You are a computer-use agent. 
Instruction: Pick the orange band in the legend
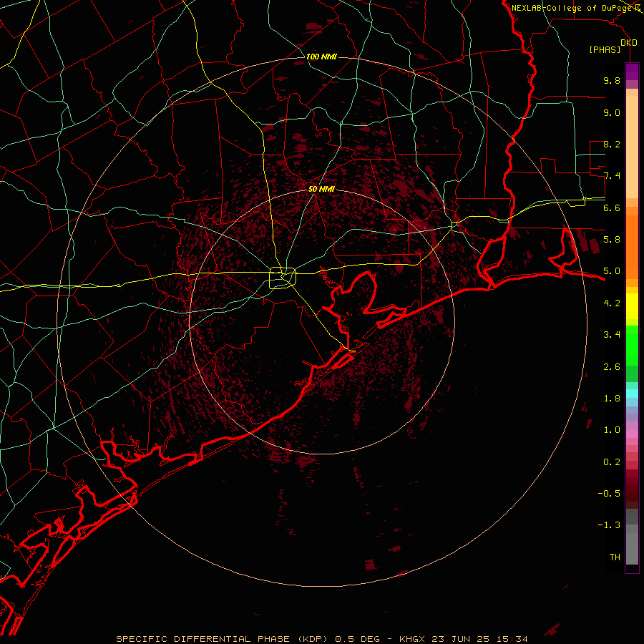632,246
